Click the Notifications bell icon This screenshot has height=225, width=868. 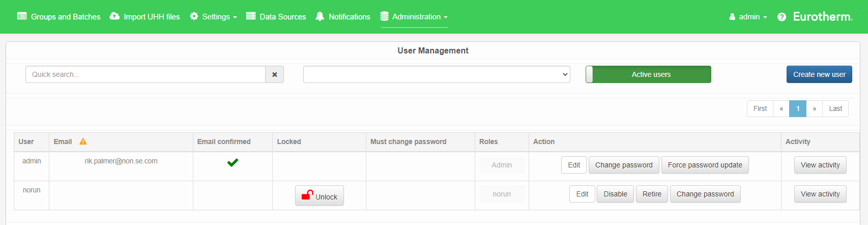pyautogui.click(x=320, y=16)
